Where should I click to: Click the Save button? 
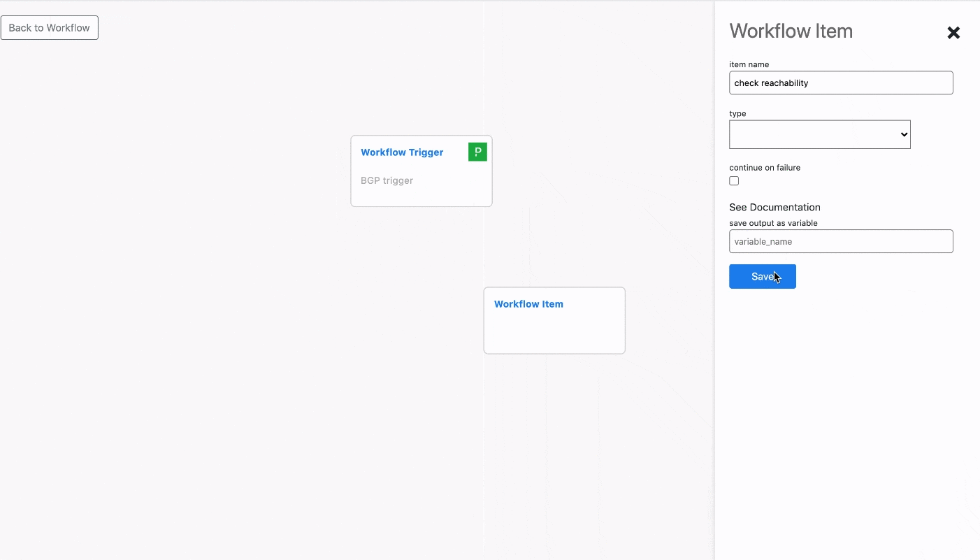[763, 276]
